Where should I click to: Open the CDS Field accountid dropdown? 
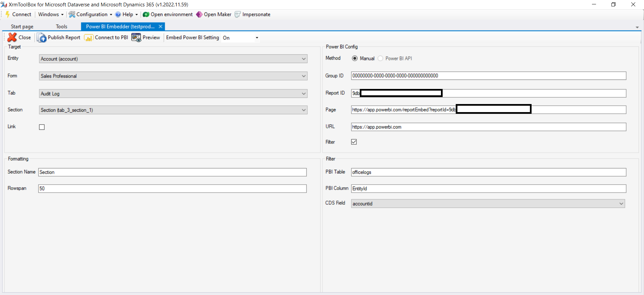click(488, 204)
